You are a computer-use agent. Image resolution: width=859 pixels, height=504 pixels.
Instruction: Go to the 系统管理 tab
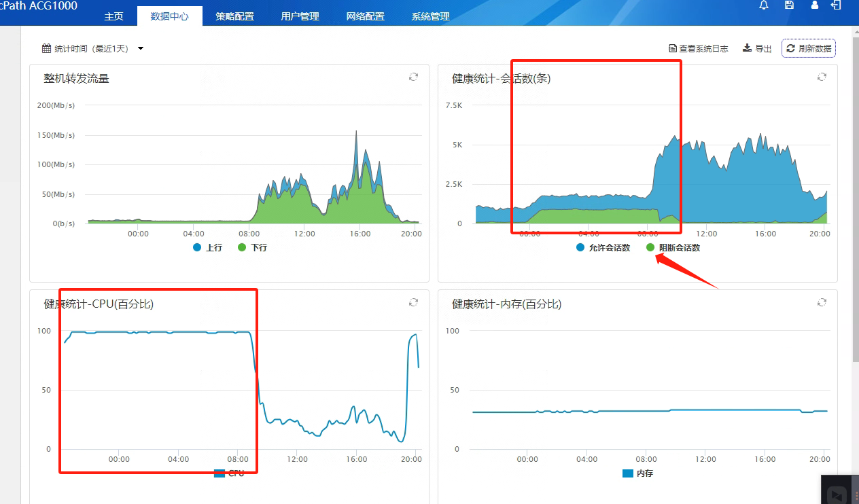[x=430, y=16]
